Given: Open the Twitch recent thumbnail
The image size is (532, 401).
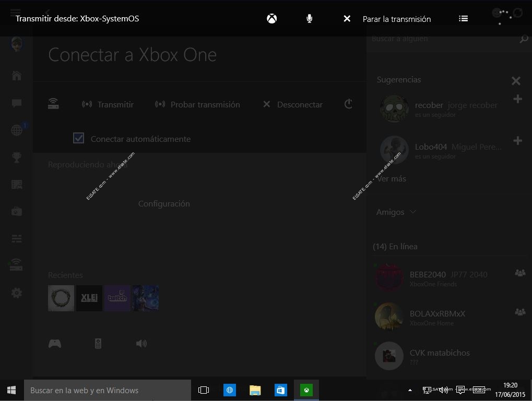Looking at the screenshot, I should (x=117, y=298).
